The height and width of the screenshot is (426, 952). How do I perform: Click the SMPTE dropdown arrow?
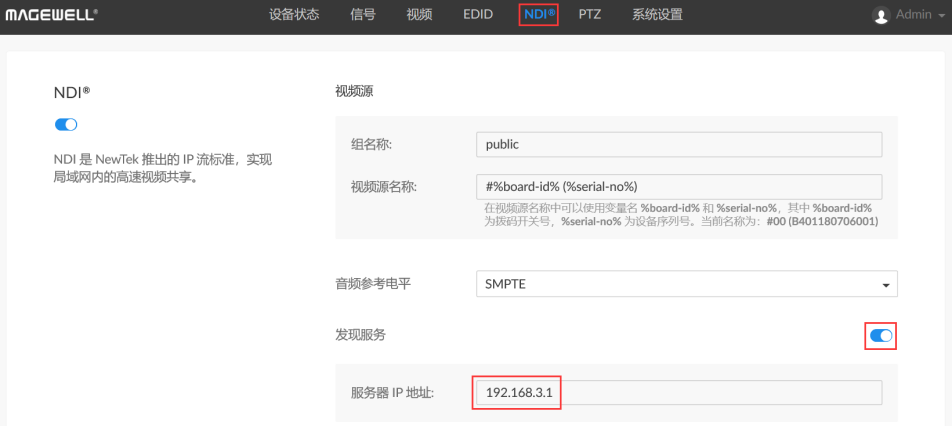tap(885, 285)
